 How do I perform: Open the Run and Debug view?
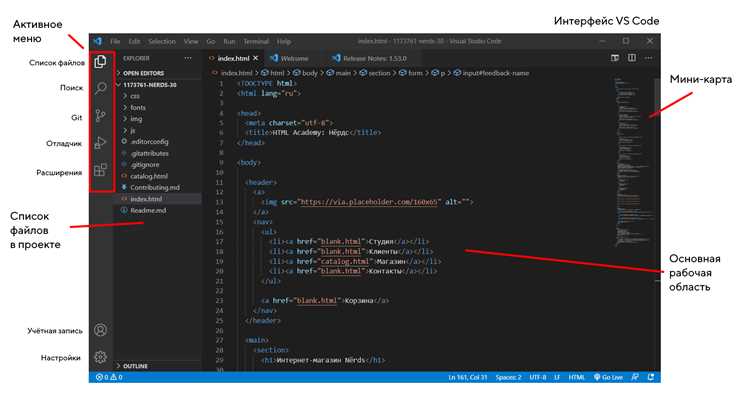[100, 143]
